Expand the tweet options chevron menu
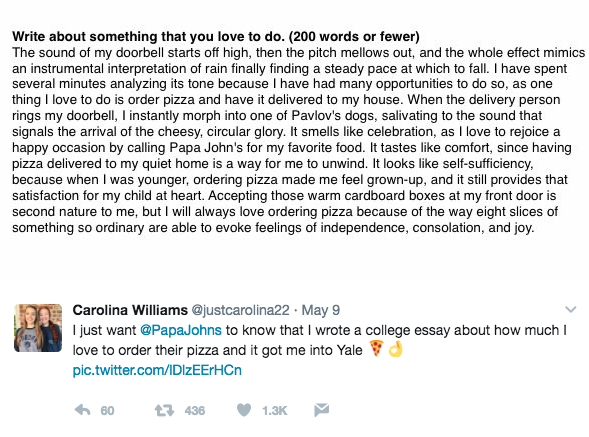The image size is (589, 437). 571,310
